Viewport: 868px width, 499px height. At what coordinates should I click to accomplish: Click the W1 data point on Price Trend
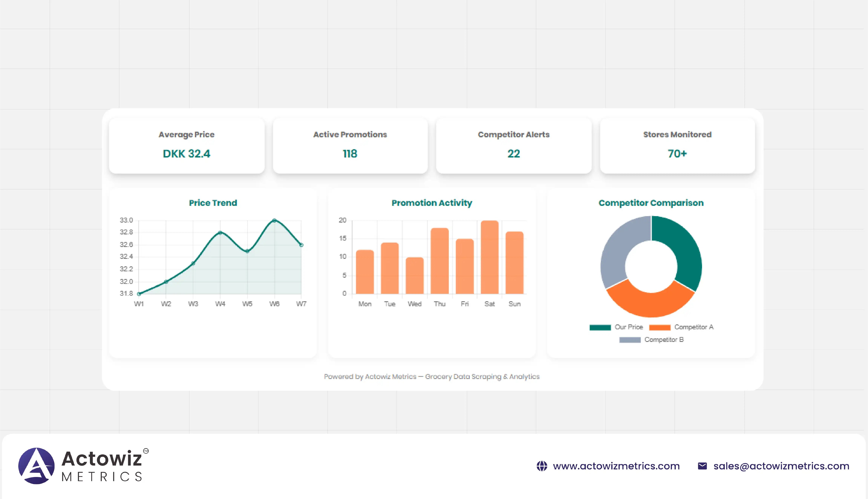(139, 294)
